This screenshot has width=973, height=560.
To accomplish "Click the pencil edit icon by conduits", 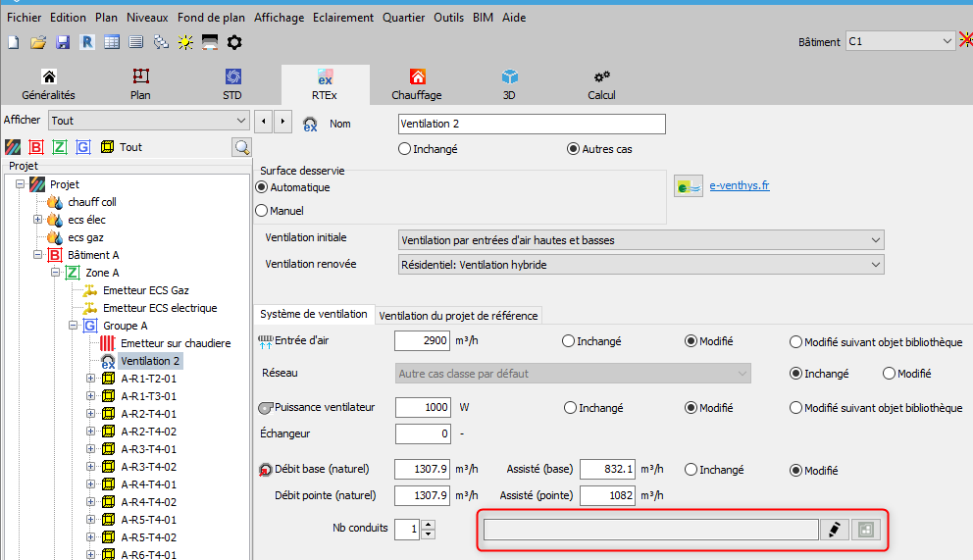I will [834, 530].
